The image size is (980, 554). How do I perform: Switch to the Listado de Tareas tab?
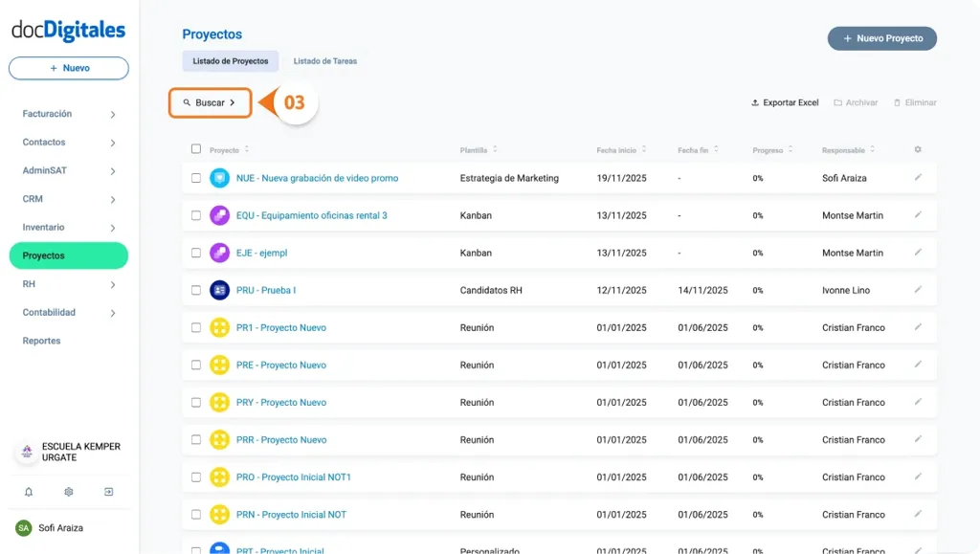[x=324, y=60]
